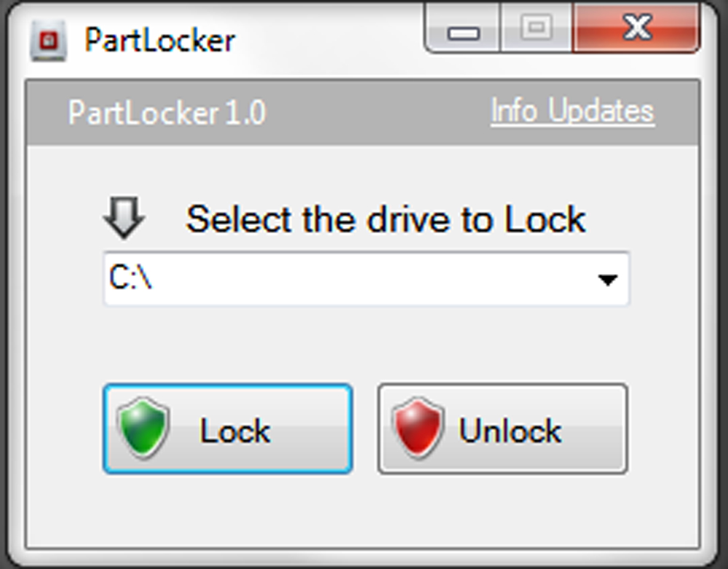Open the Info Updates link
The image size is (728, 569).
pyautogui.click(x=572, y=112)
